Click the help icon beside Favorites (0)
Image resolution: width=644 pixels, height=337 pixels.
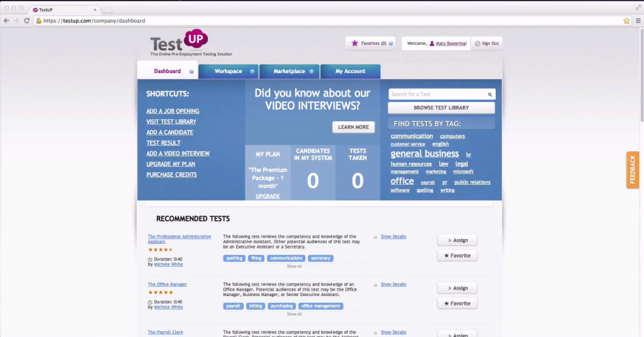coord(390,44)
